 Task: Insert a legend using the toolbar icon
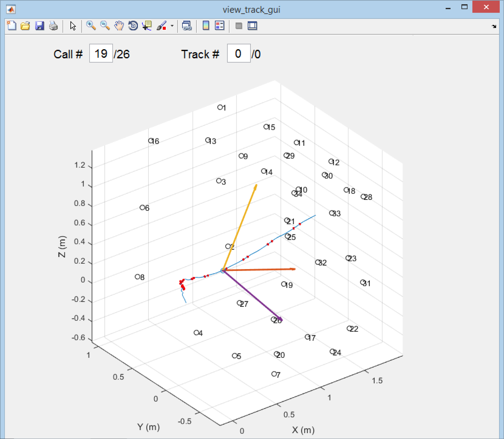[219, 25]
